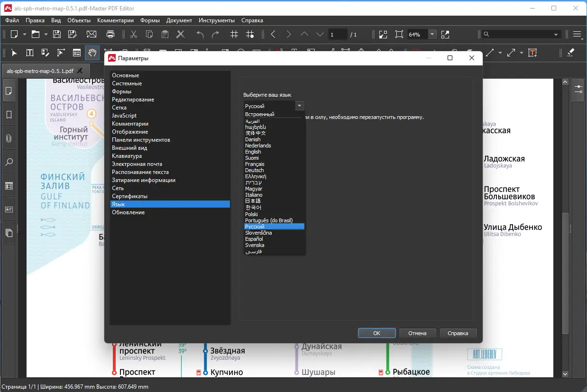Click the Cut scissors icon
Image resolution: width=587 pixels, height=392 pixels.
point(134,34)
